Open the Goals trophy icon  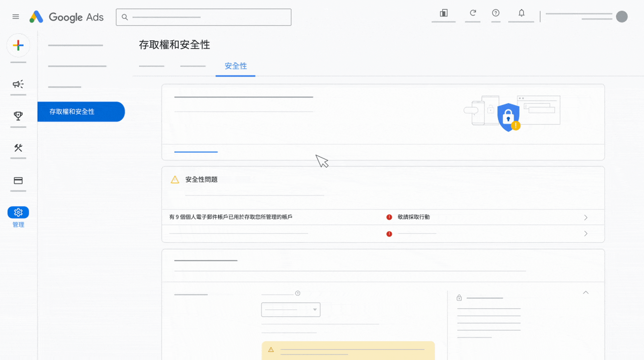tap(18, 116)
